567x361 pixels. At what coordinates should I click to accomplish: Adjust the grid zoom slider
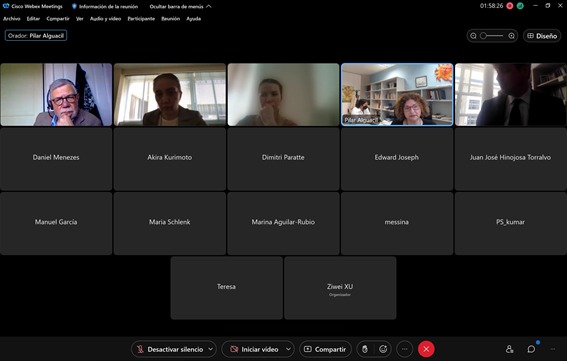pos(492,36)
